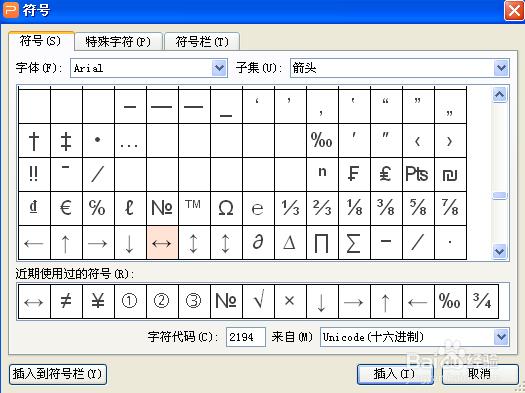Open the 子集 subset dropdown showing 箭头
Image resolution: width=525 pixels, height=393 pixels.
click(400, 68)
